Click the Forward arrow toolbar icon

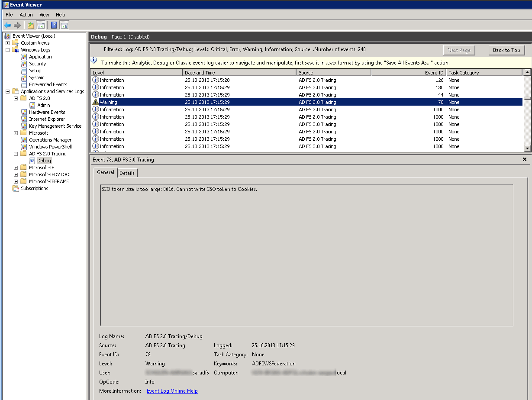tap(17, 25)
